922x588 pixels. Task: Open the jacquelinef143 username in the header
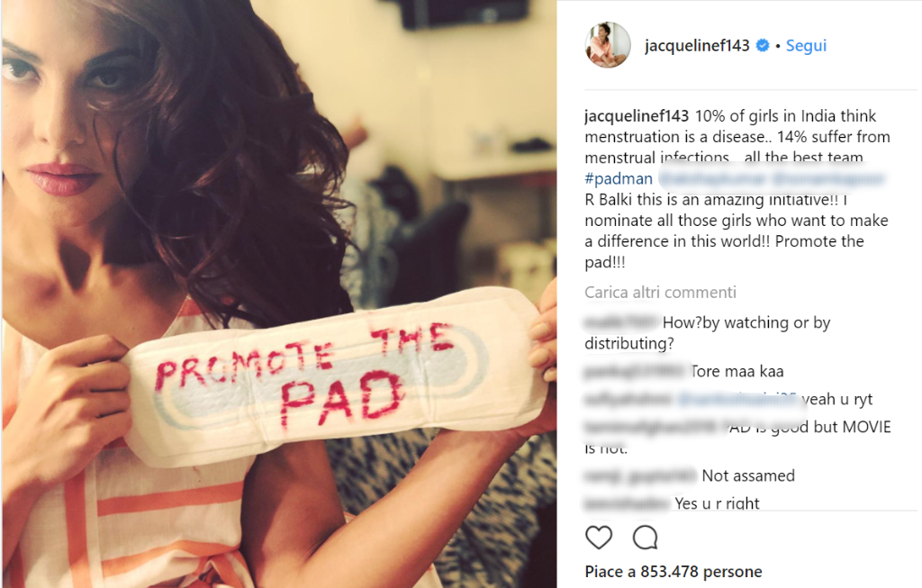[697, 46]
